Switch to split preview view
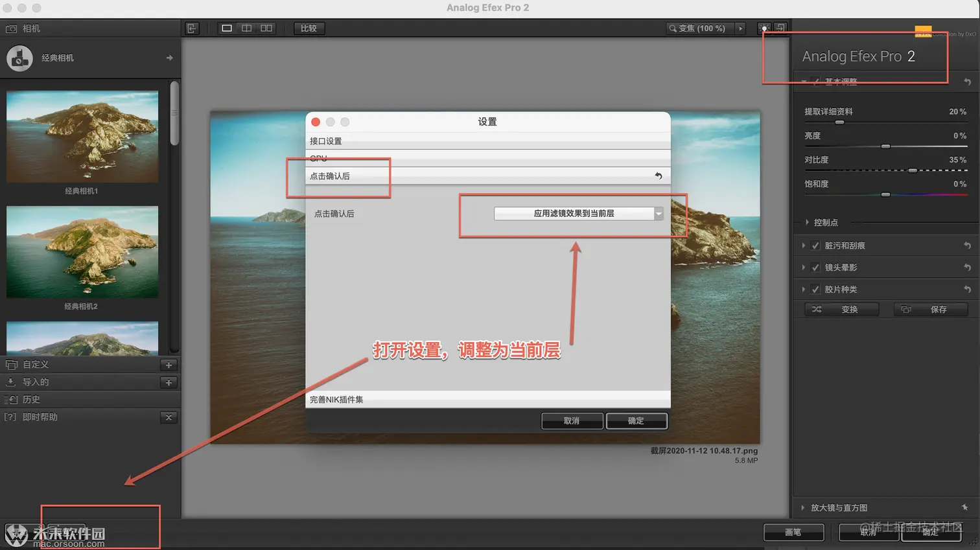 click(246, 28)
